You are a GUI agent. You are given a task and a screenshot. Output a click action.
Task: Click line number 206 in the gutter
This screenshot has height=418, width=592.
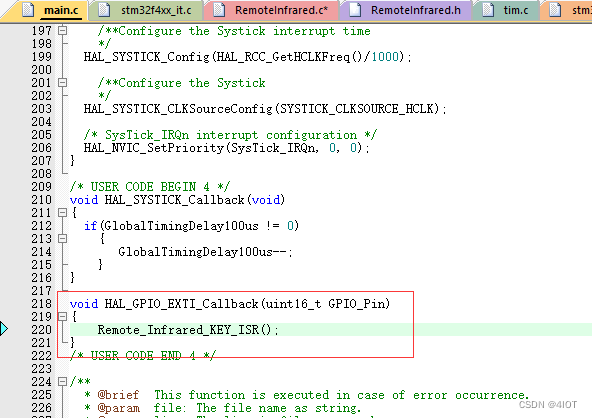click(42, 148)
